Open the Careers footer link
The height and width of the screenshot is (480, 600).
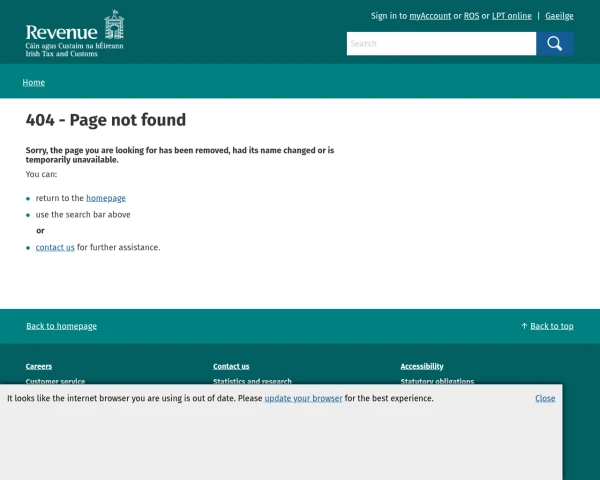coord(39,366)
